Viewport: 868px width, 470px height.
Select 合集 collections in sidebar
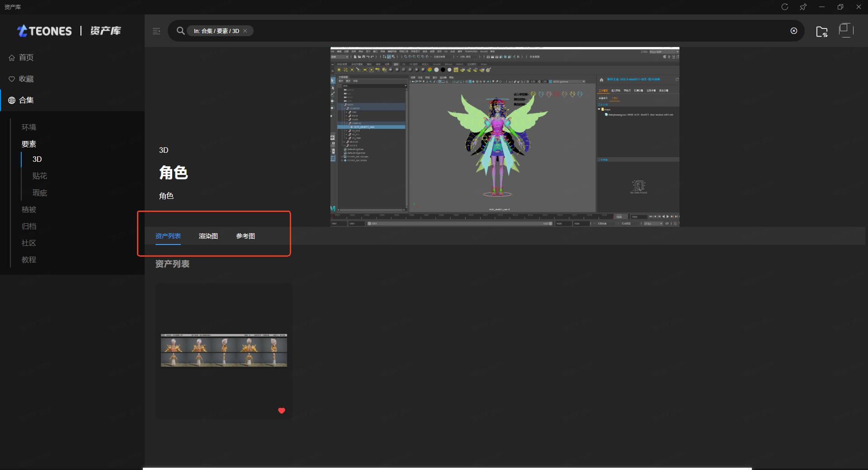point(26,100)
